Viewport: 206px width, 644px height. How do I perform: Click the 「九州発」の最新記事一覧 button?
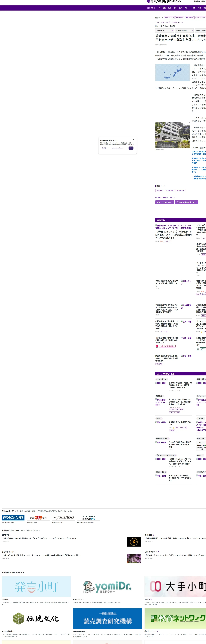[x=186, y=202]
